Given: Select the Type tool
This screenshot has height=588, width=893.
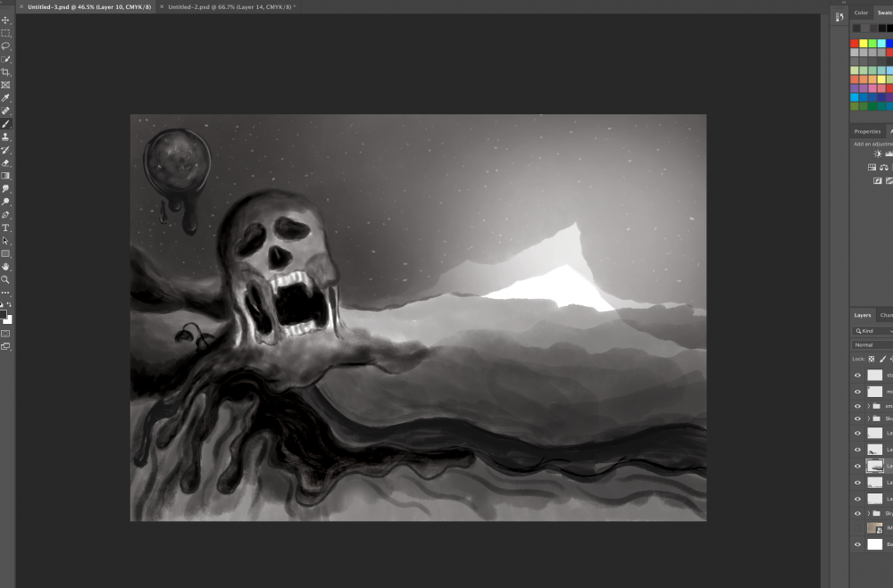Looking at the screenshot, I should click(x=5, y=228).
